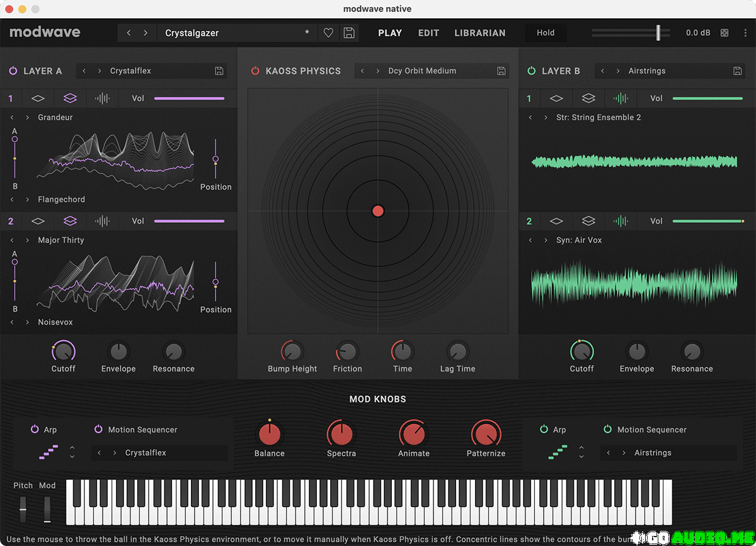This screenshot has height=546, width=756.
Task: Select A/B blend wavetable mode for Layer A oscillator 2
Action: coord(71,221)
